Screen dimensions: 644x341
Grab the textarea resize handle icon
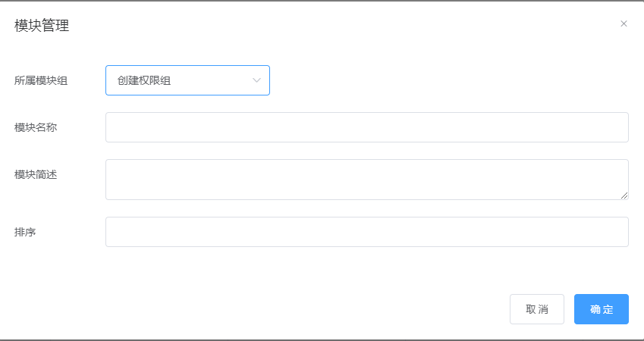(624, 196)
